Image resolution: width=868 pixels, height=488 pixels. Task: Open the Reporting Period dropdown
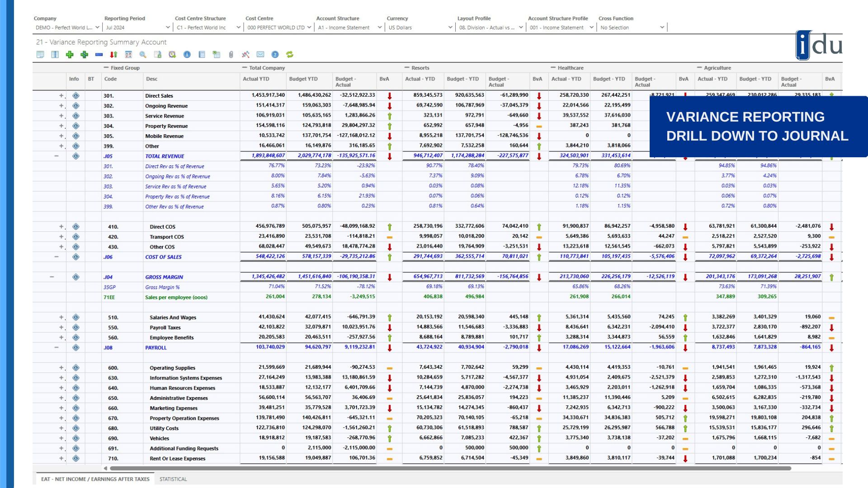167,27
